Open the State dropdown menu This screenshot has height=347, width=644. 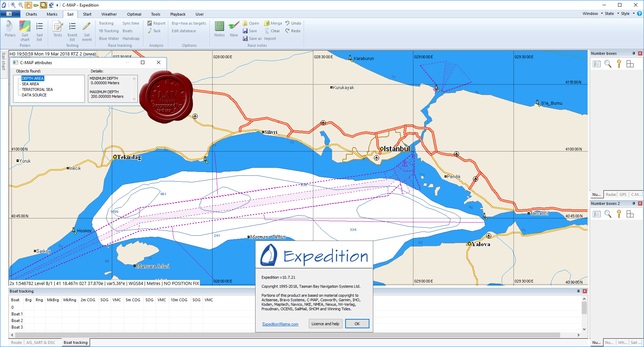pyautogui.click(x=612, y=14)
